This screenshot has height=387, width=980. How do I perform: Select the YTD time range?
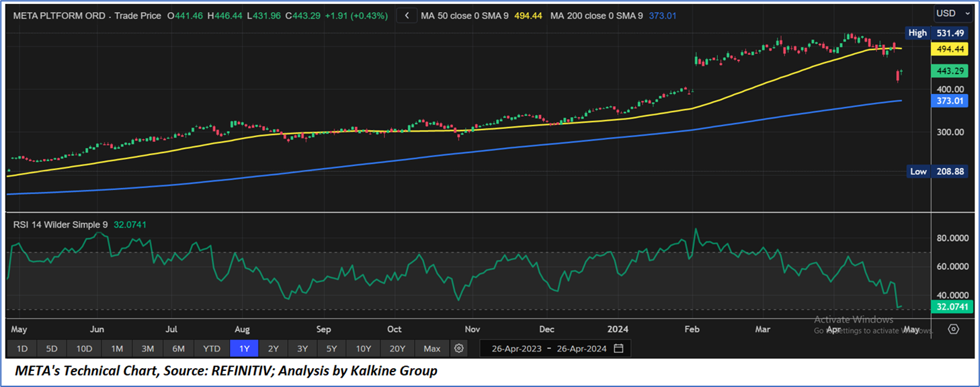tap(212, 348)
